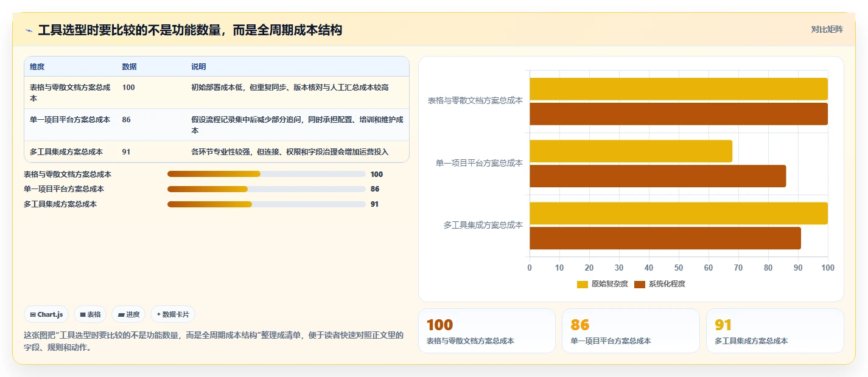Click the chart y-axis label 单一项目平台方案总成本

pyautogui.click(x=480, y=163)
